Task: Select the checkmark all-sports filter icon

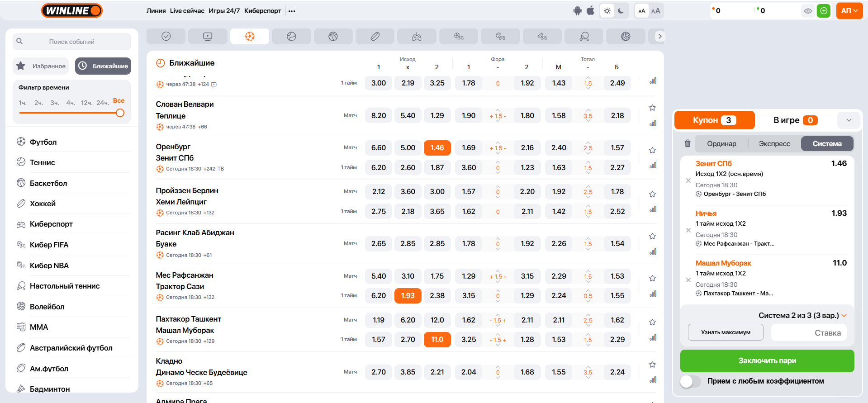Action: (x=166, y=36)
